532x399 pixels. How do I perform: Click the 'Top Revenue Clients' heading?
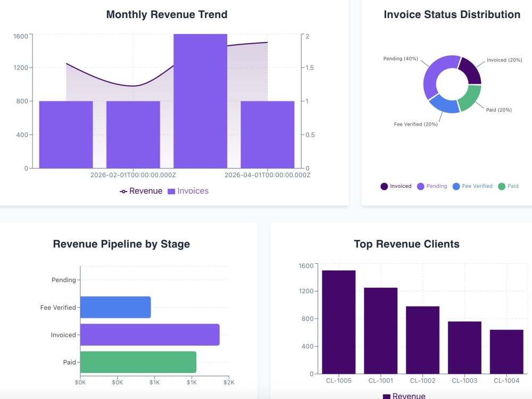pyautogui.click(x=406, y=244)
